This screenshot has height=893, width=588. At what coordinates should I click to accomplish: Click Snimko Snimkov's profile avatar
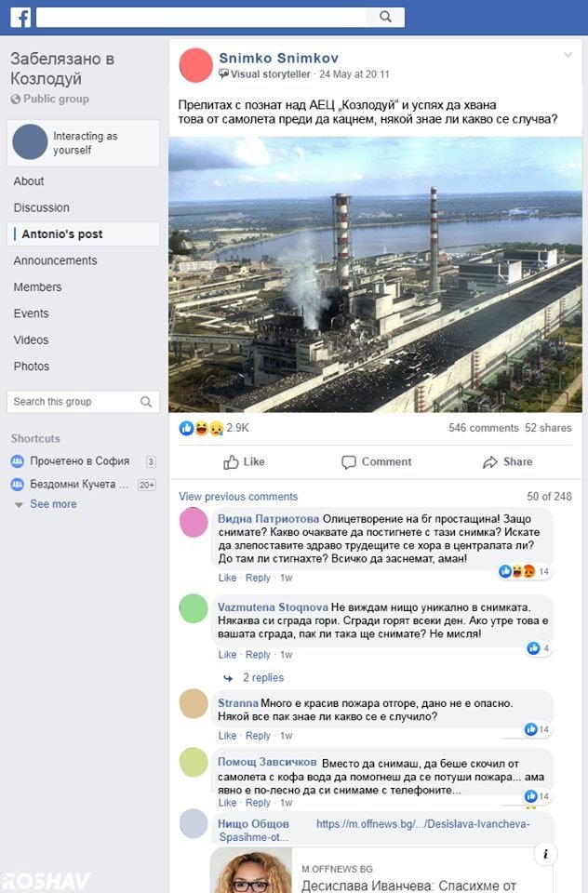tap(195, 65)
